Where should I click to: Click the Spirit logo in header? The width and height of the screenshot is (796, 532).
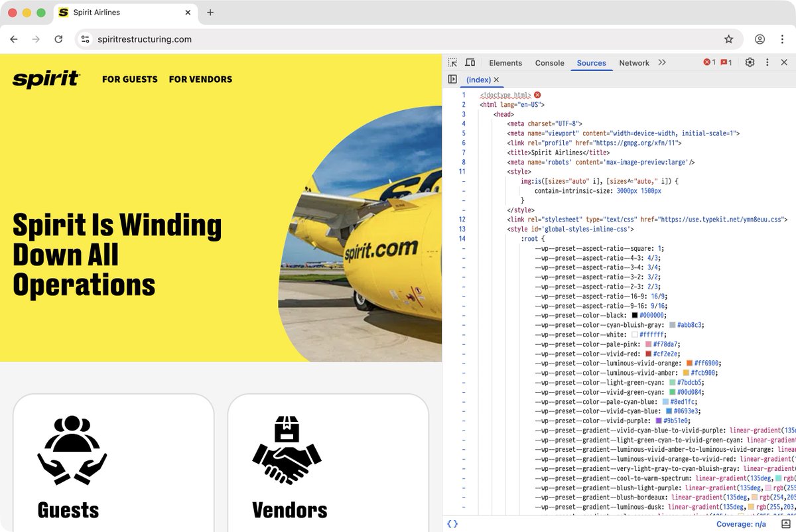click(x=46, y=79)
